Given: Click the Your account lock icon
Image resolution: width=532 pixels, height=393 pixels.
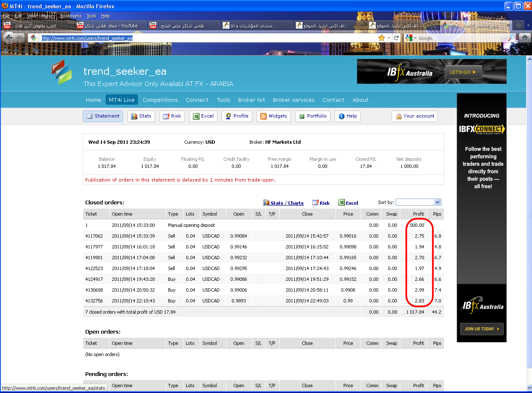Looking at the screenshot, I should click(399, 116).
